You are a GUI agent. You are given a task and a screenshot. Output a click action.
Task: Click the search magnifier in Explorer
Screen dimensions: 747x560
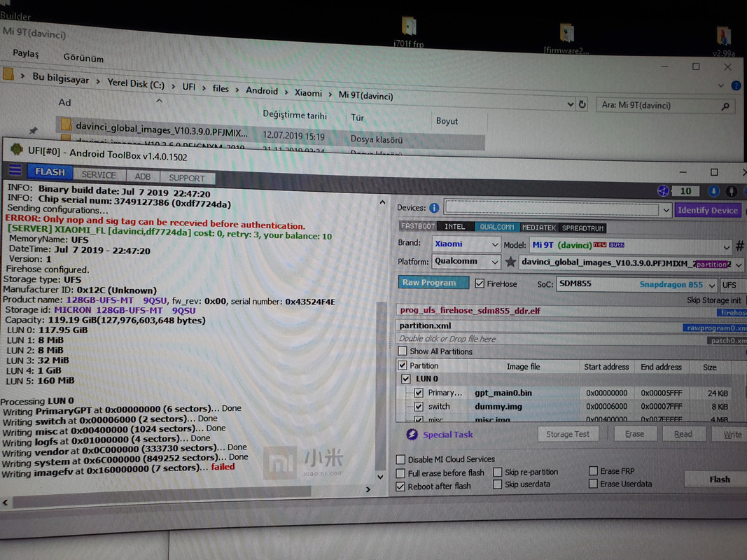pyautogui.click(x=725, y=106)
